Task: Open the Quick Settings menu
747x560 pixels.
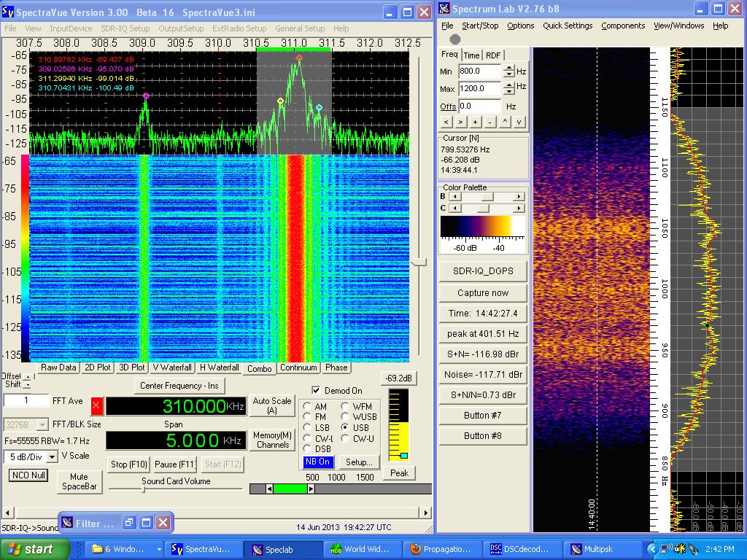Action: [x=568, y=26]
